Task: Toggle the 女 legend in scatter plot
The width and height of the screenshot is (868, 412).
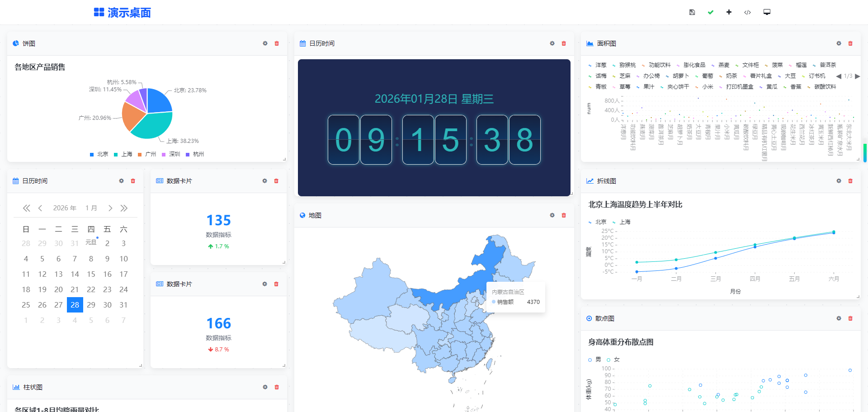Action: point(613,360)
